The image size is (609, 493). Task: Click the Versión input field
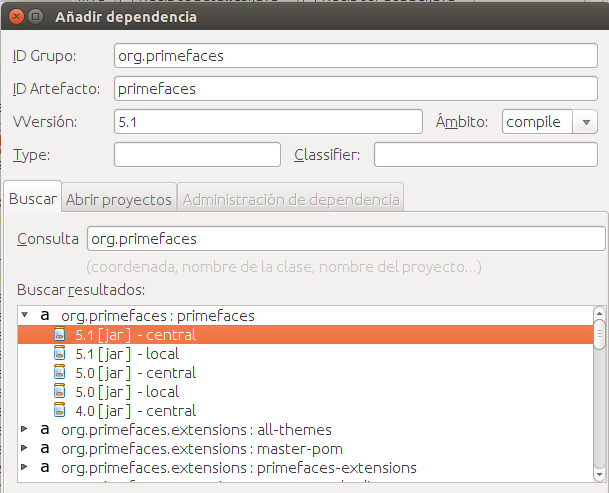click(x=268, y=122)
